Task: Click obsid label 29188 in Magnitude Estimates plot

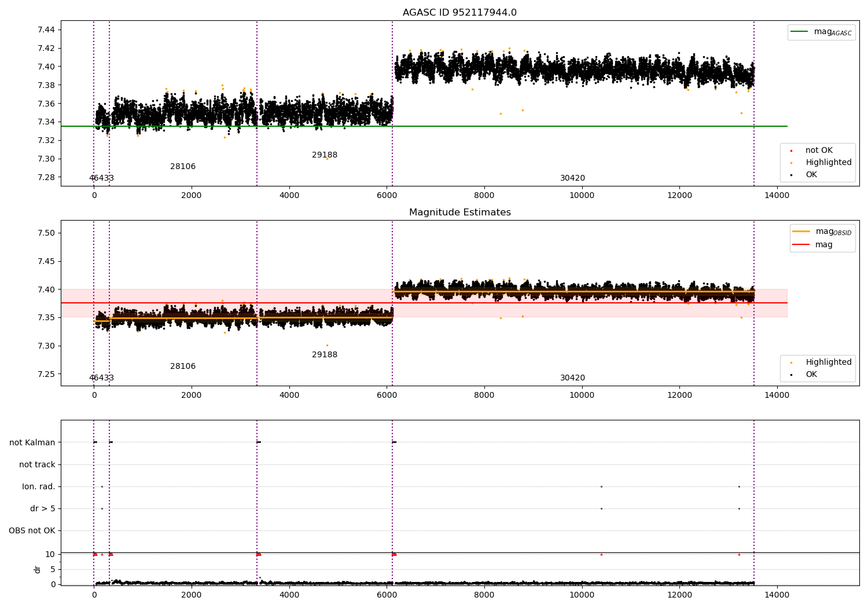Action: point(325,355)
